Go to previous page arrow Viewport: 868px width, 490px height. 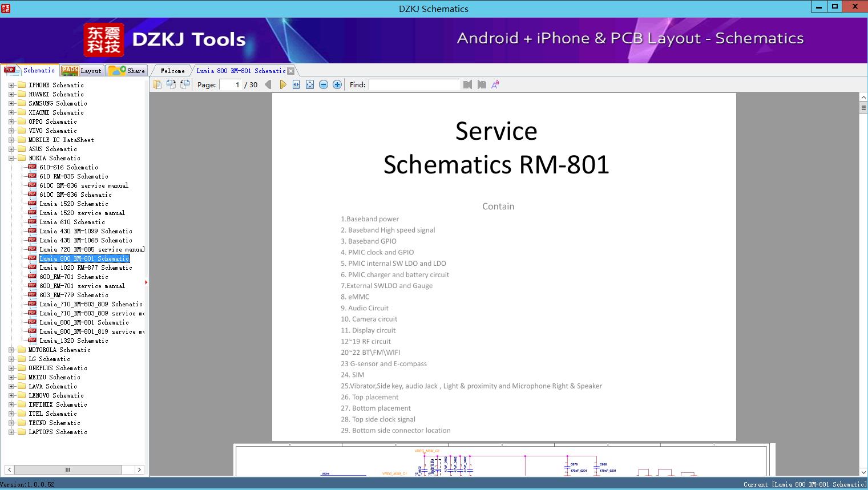(x=268, y=84)
